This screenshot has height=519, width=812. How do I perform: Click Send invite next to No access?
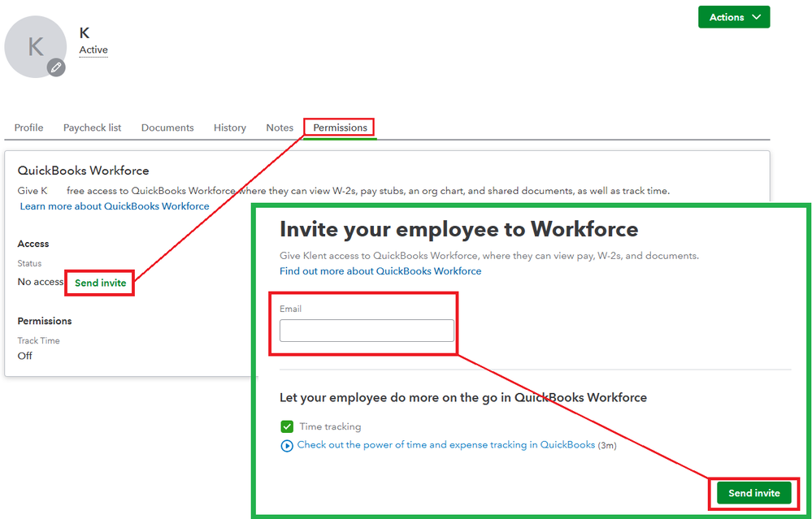point(101,283)
